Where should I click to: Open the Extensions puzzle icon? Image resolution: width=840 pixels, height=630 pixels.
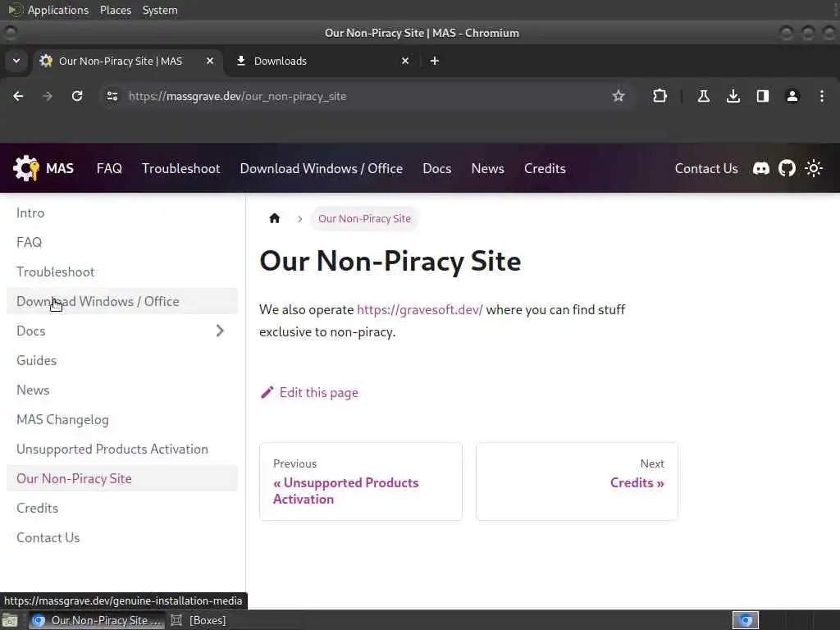coord(660,97)
